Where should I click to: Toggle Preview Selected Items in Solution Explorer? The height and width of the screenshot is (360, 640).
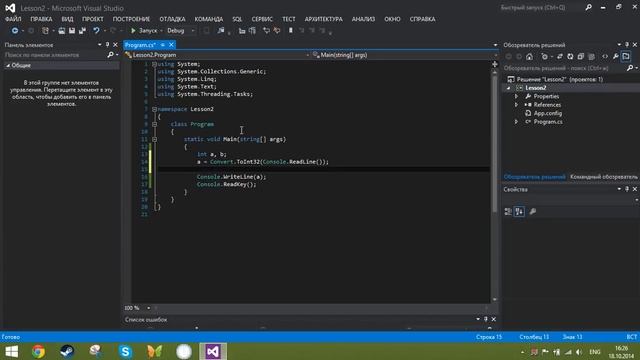(626, 57)
